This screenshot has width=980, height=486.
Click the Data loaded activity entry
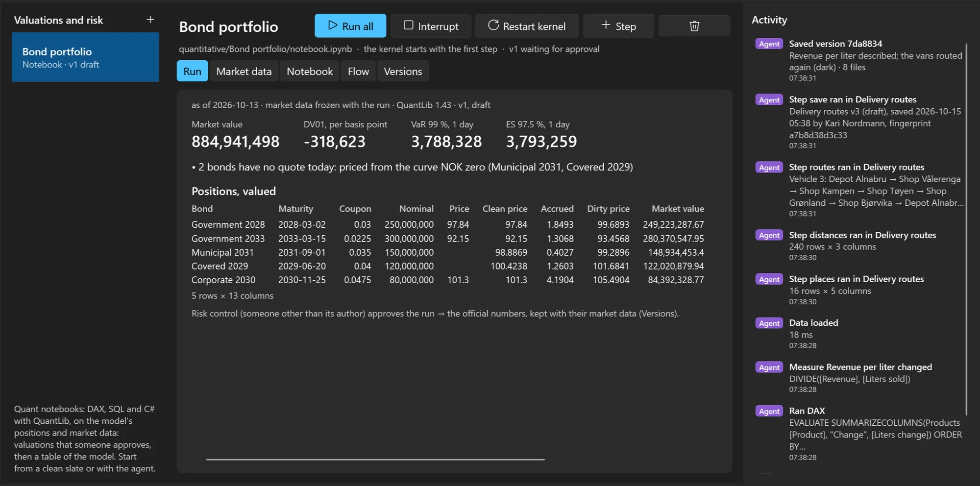click(860, 334)
